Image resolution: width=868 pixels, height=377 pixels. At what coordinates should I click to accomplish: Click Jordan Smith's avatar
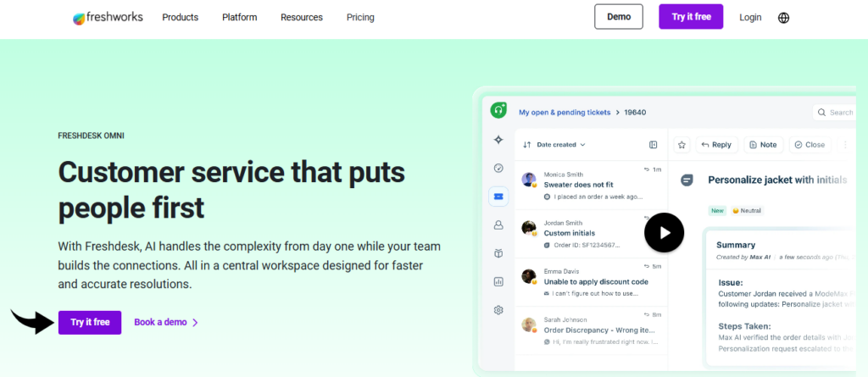(529, 228)
